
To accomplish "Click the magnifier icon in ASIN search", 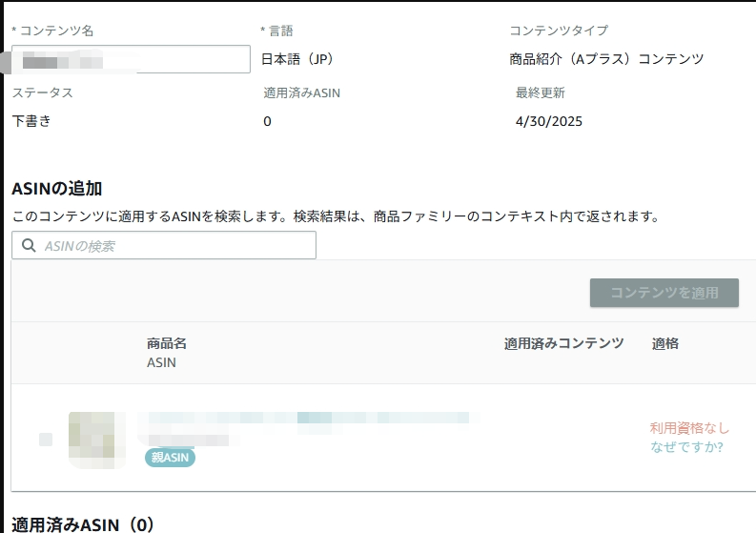I will coord(29,245).
